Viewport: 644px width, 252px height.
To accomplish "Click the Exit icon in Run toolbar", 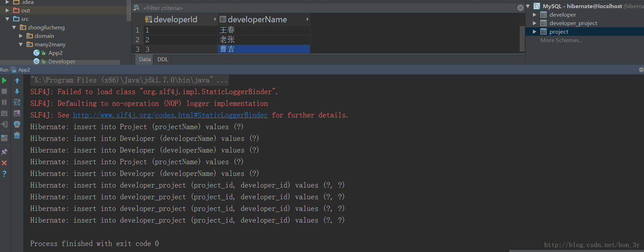I will pos(4,124).
